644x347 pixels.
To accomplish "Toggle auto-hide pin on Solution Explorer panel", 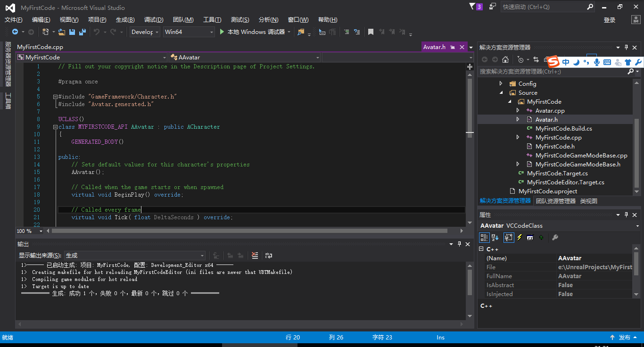I will pyautogui.click(x=627, y=47).
